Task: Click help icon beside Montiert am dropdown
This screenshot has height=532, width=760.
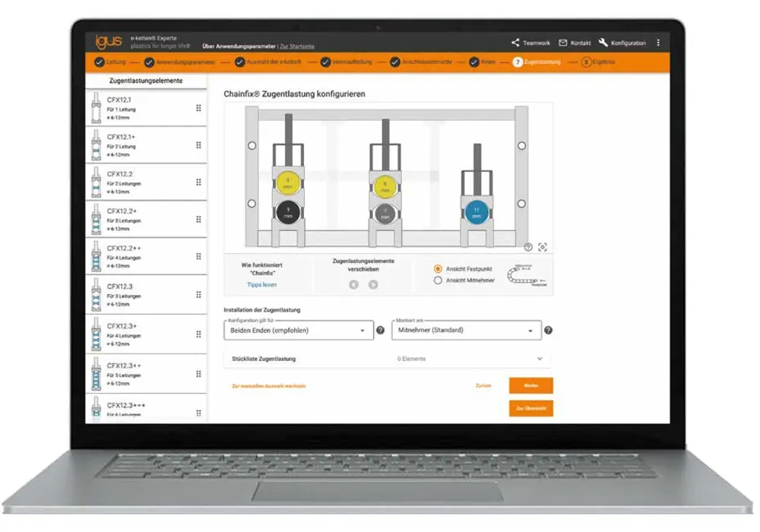Action: [548, 331]
